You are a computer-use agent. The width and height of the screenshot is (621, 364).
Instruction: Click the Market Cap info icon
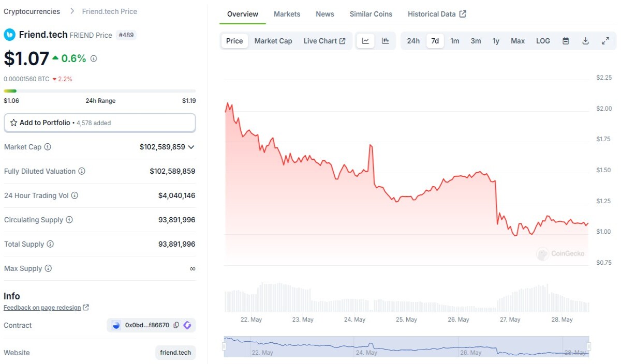48,147
